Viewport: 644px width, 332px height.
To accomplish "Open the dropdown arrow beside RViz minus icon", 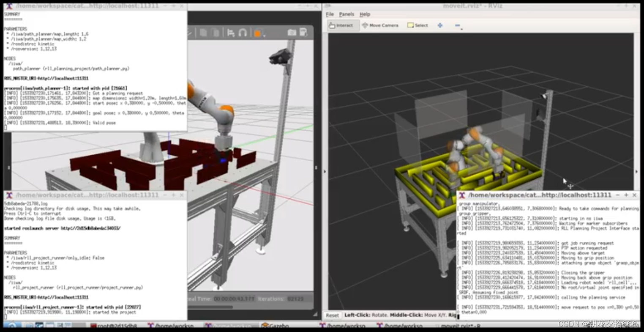I will click(461, 29).
